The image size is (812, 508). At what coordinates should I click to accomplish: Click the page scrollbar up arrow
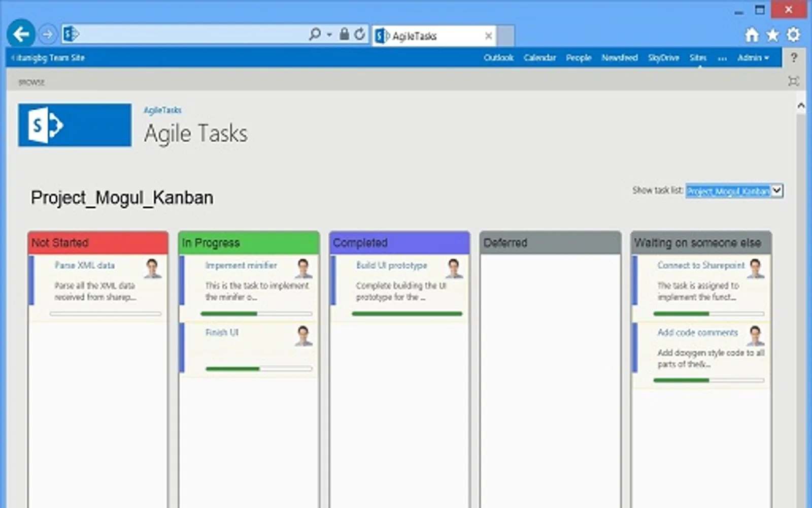[x=801, y=106]
